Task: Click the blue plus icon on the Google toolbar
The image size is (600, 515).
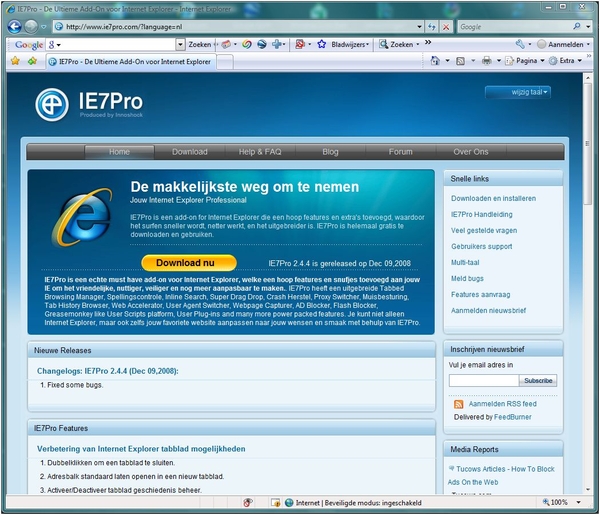Action: pos(277,45)
